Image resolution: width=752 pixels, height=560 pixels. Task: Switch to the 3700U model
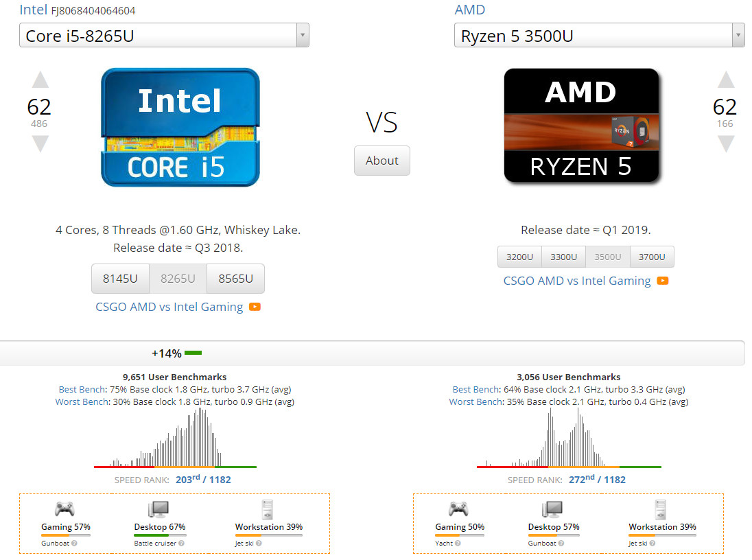[652, 257]
